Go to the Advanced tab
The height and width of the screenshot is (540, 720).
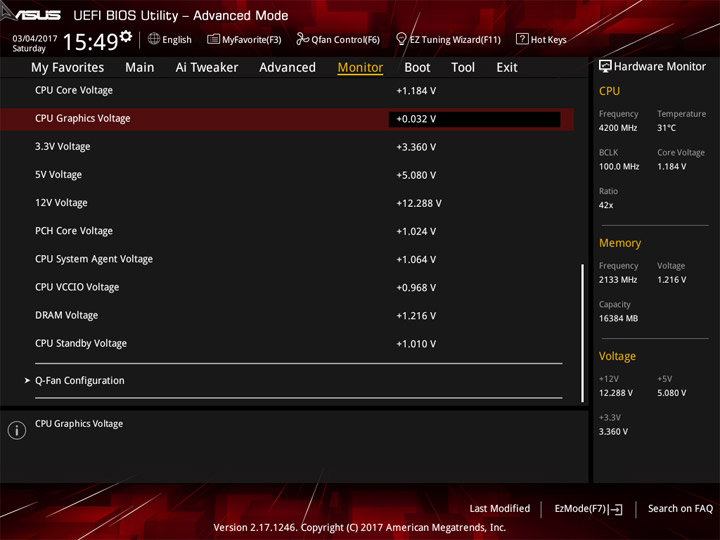point(287,68)
